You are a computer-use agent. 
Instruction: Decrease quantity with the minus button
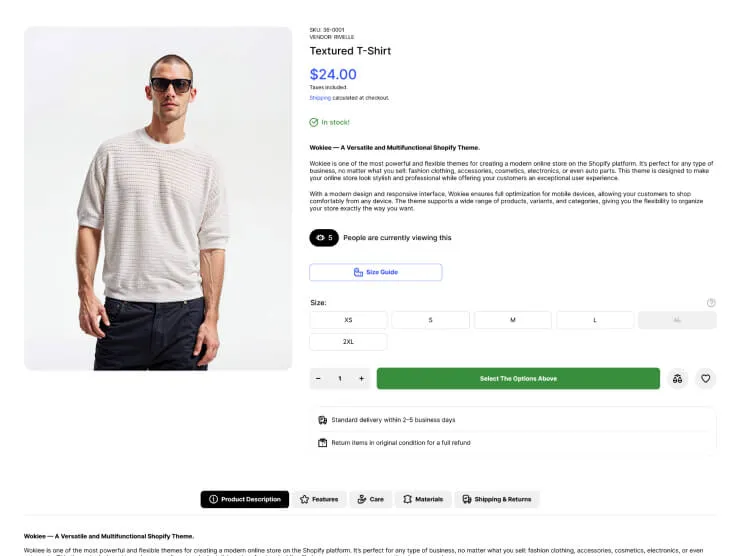pos(319,379)
